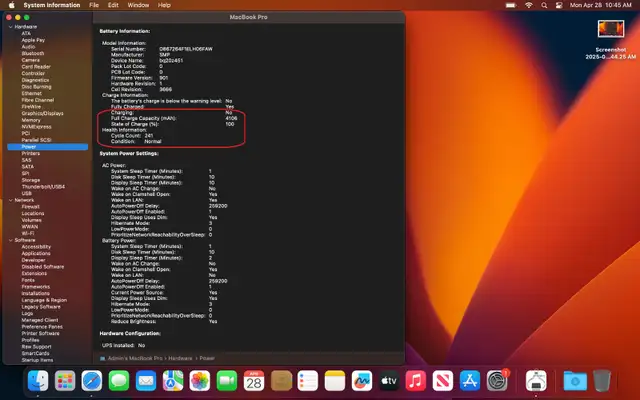Screen dimensions: 640x400
Task: Open Calendar app showing 28
Action: (x=254, y=381)
